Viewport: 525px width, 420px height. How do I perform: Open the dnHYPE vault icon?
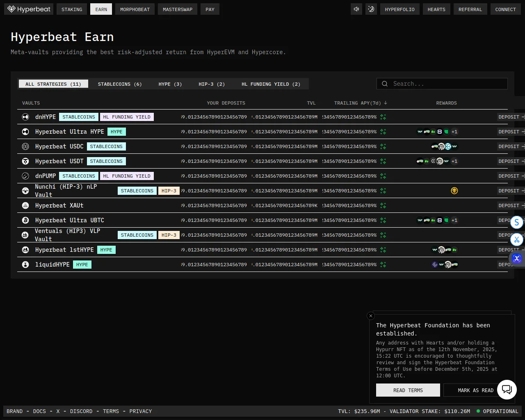(25, 117)
